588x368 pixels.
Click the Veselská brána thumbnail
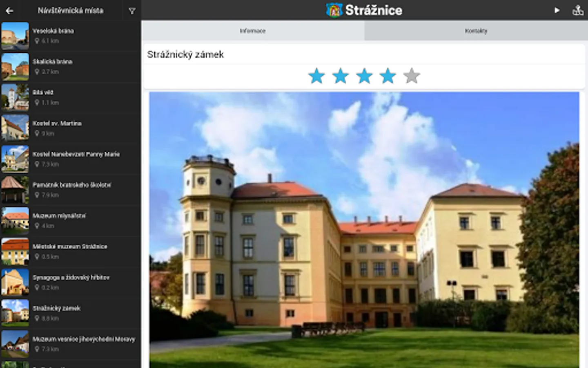(15, 36)
